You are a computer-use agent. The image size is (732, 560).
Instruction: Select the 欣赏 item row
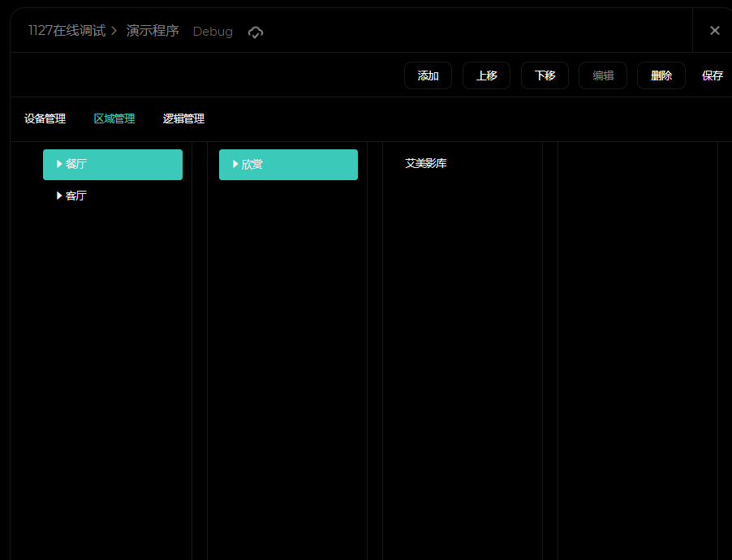(x=289, y=165)
